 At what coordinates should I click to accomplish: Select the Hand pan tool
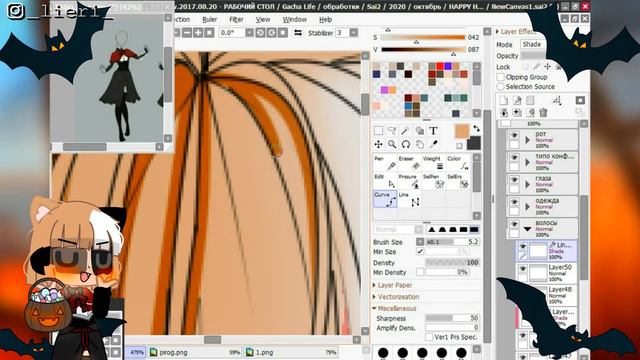tap(419, 144)
